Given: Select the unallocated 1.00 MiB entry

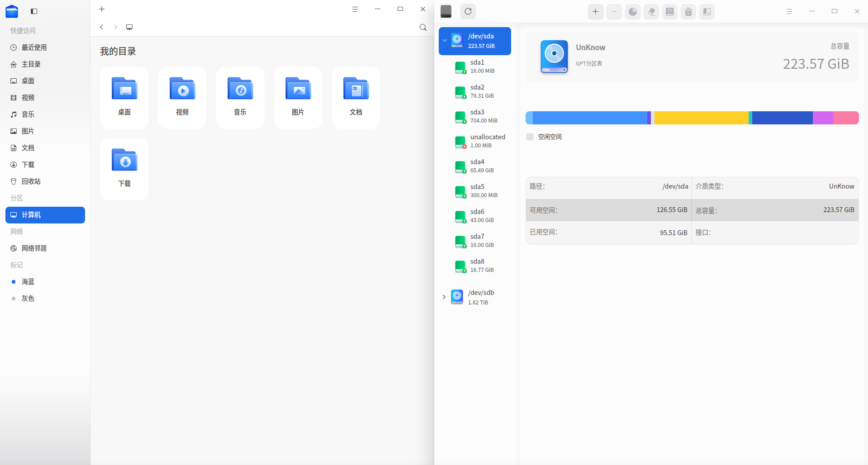Looking at the screenshot, I should click(475, 141).
